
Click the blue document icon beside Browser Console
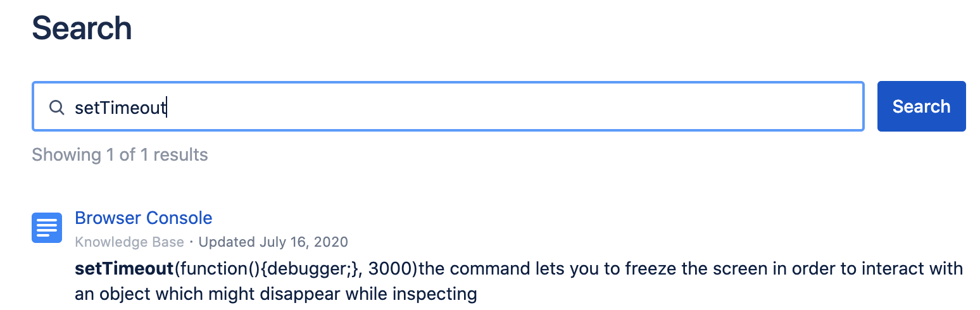point(47,227)
